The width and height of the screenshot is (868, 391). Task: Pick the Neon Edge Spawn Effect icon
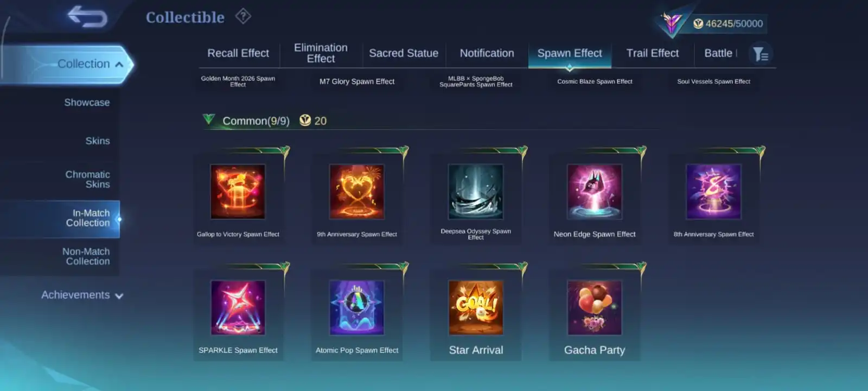point(595,192)
